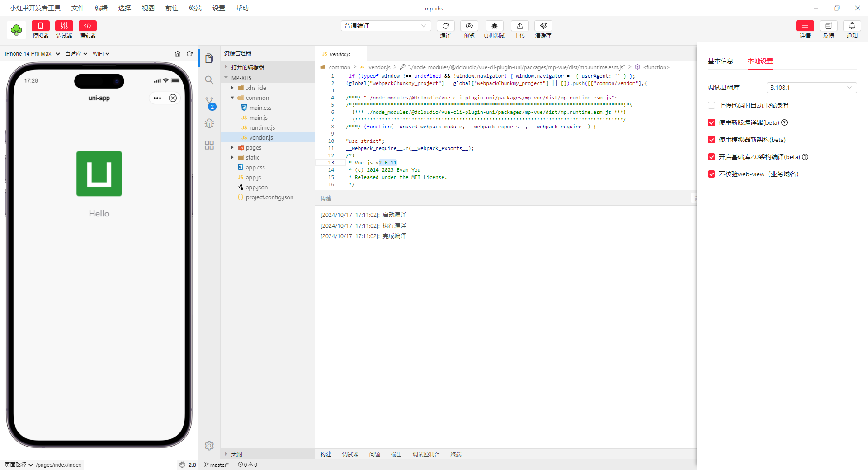Open the feedback (反馈) icon
Screen dimensions: 868x470
(x=829, y=26)
